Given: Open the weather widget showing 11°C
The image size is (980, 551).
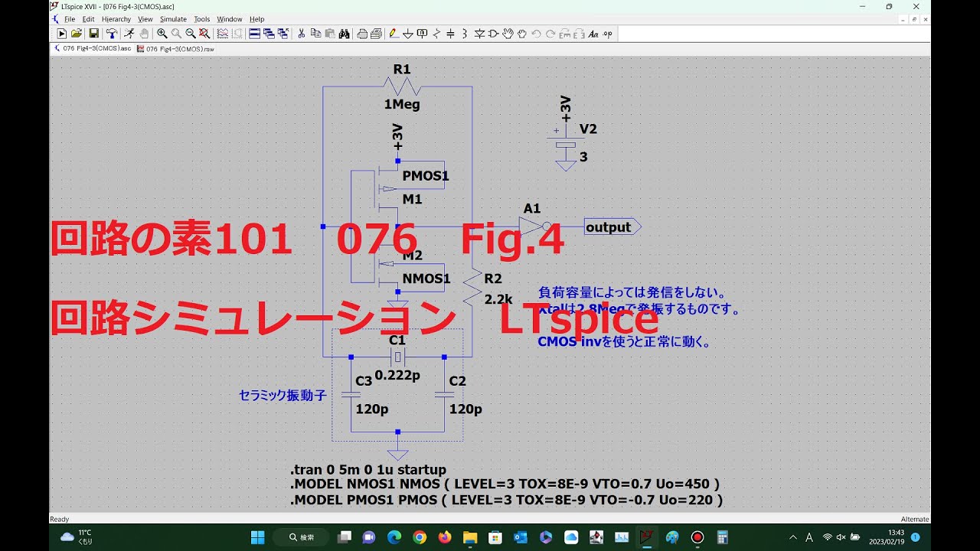Looking at the screenshot, I should tap(76, 536).
